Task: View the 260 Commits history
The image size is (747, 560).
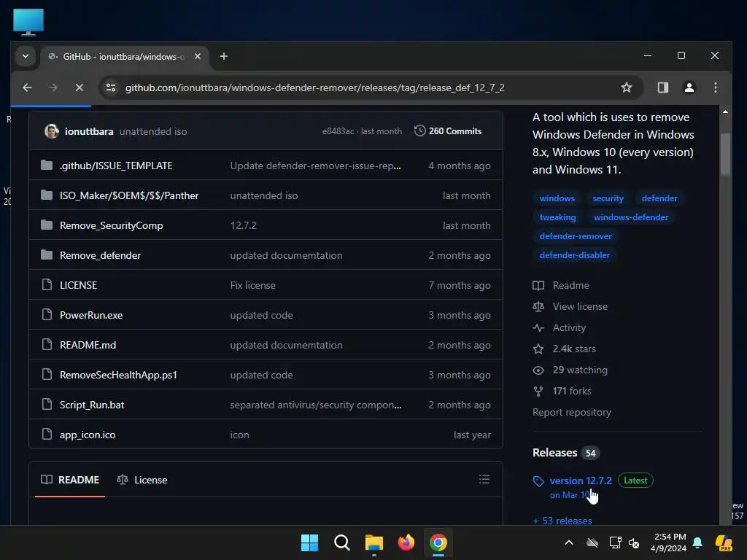Action: point(448,131)
